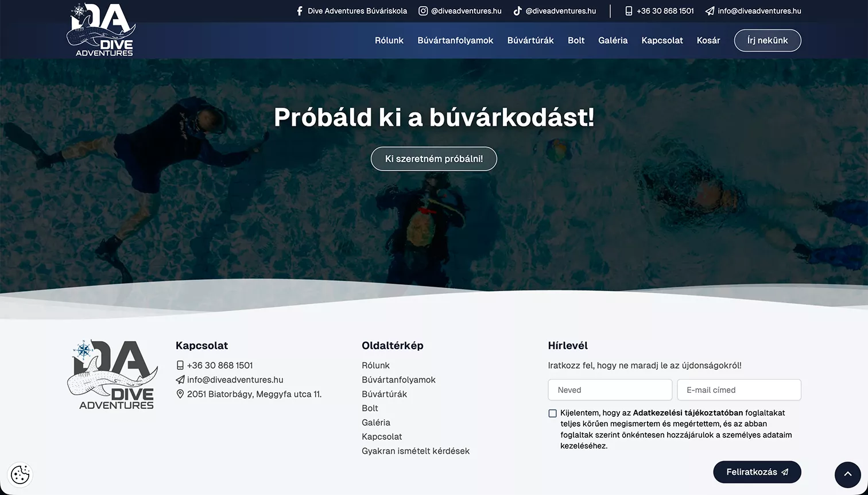The image size is (868, 495).
Task: Click the Oldaltérkép footer heading
Action: coord(393,346)
